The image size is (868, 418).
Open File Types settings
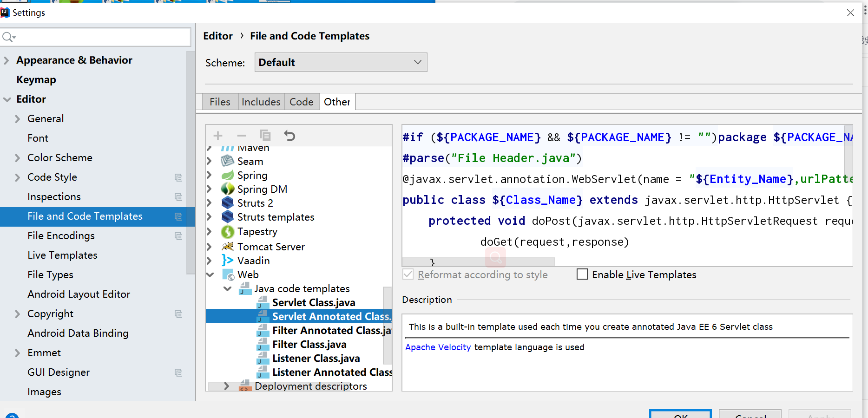pos(50,275)
